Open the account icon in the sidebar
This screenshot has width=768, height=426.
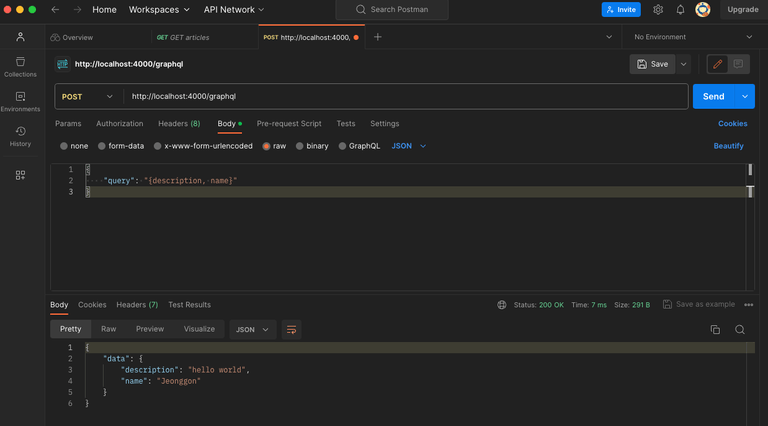tap(20, 37)
